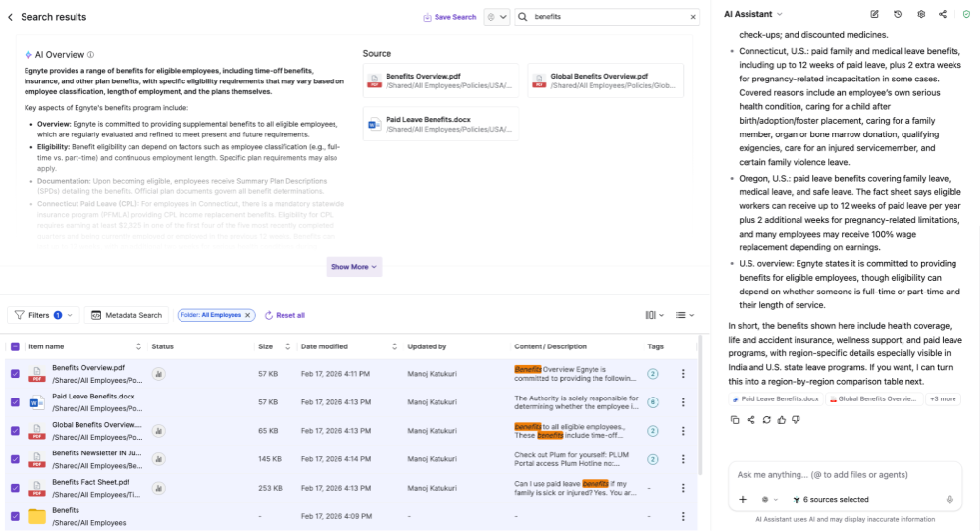
Task: Click 6 sources selected in chat input
Action: tap(831, 500)
